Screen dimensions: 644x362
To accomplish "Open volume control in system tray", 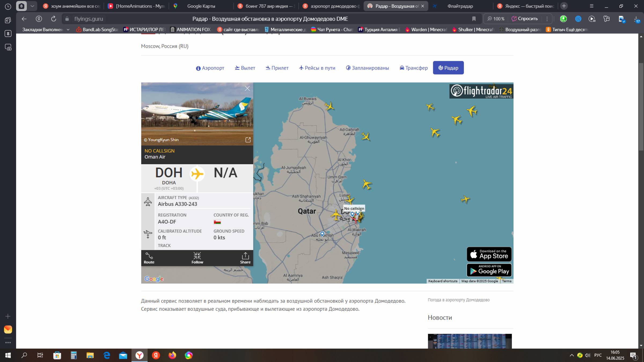I will click(x=588, y=355).
